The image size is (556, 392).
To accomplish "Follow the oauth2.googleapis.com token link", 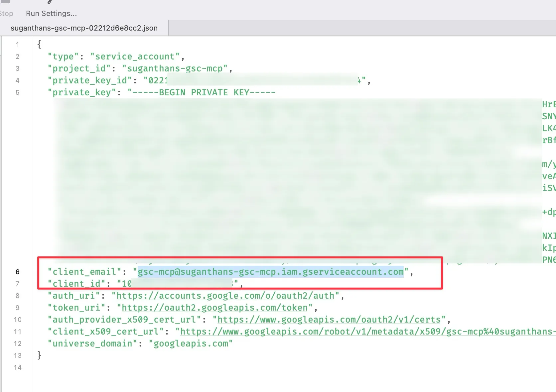I will (214, 308).
